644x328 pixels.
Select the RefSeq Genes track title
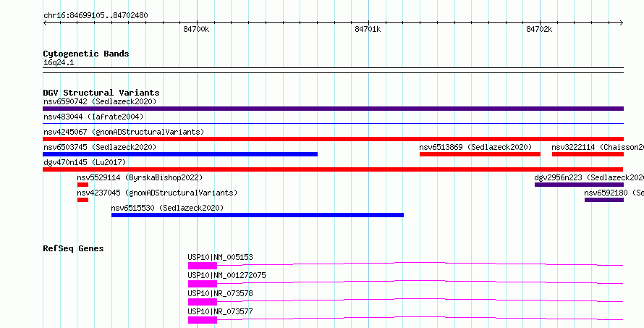point(73,248)
